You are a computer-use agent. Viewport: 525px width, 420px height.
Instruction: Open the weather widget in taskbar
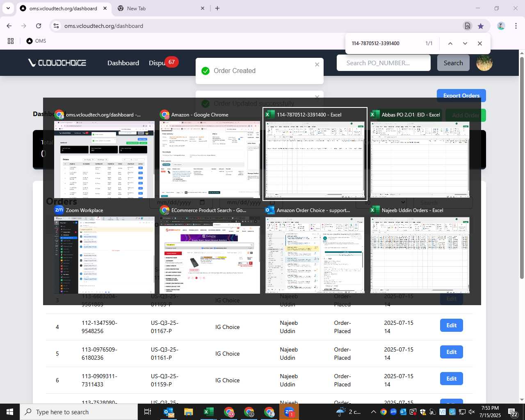tap(348, 412)
